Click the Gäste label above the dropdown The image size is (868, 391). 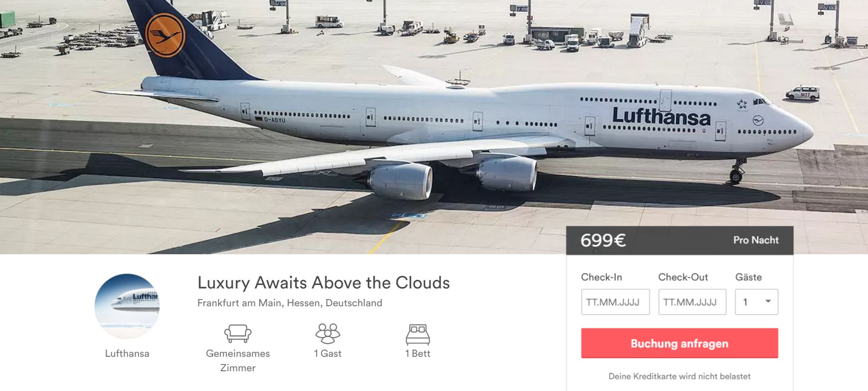click(x=748, y=277)
